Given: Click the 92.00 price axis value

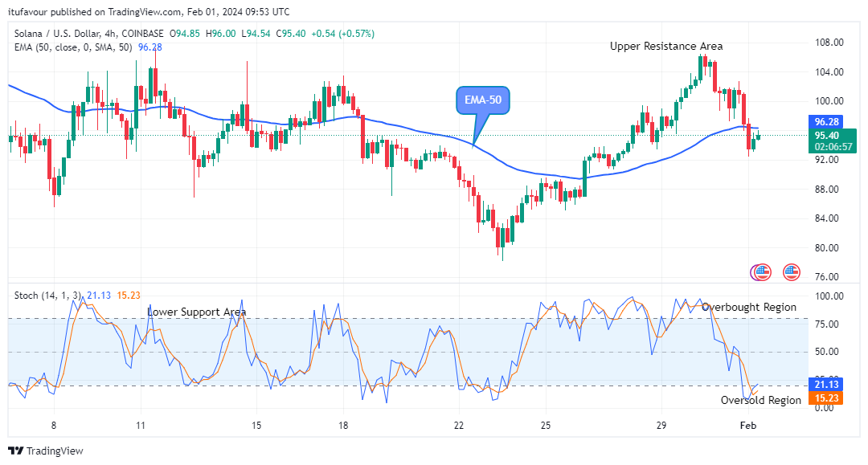Looking at the screenshot, I should [827, 160].
